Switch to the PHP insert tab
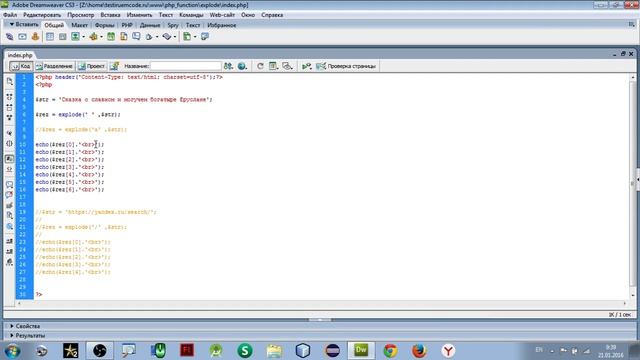Image resolution: width=640 pixels, height=360 pixels. 127,25
